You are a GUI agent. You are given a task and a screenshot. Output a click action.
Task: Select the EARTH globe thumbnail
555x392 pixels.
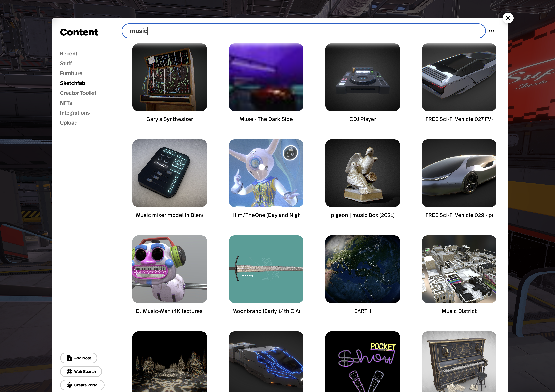[x=363, y=269]
